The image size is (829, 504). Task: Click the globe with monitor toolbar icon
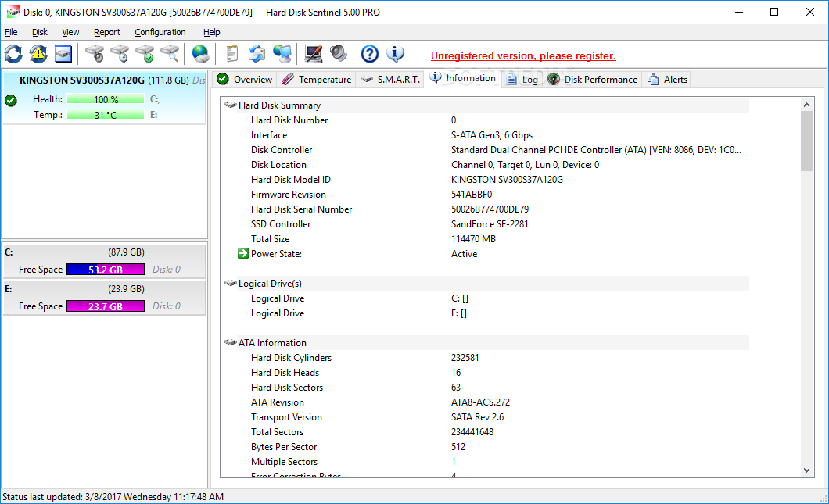pyautogui.click(x=282, y=54)
